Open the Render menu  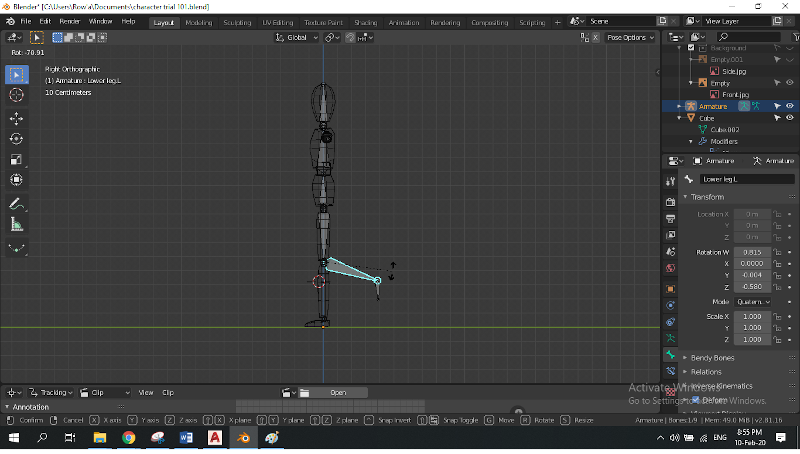coord(69,21)
